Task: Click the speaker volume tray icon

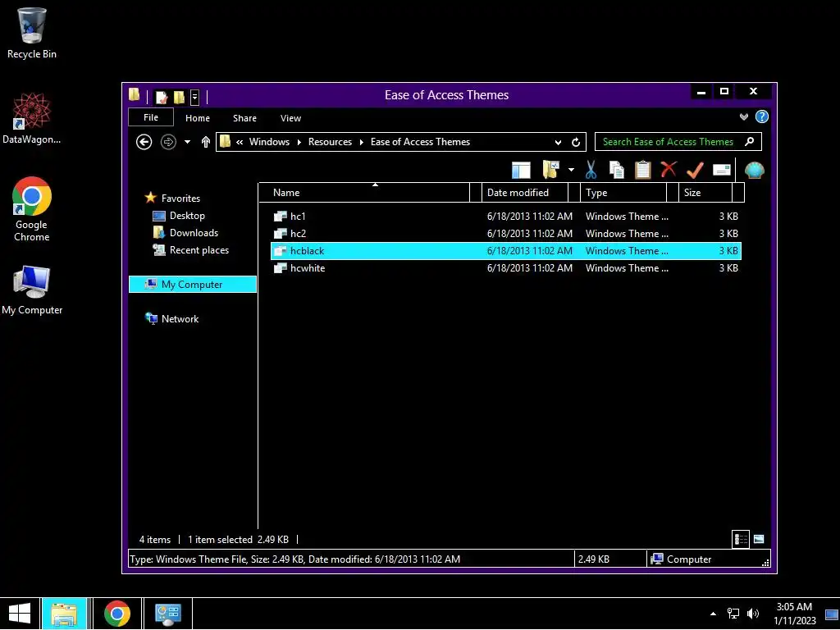Action: pos(753,614)
